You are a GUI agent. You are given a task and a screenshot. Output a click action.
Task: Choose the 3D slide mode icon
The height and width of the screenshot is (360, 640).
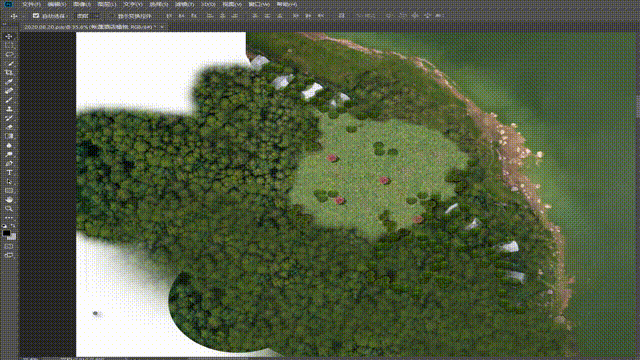click(x=427, y=16)
